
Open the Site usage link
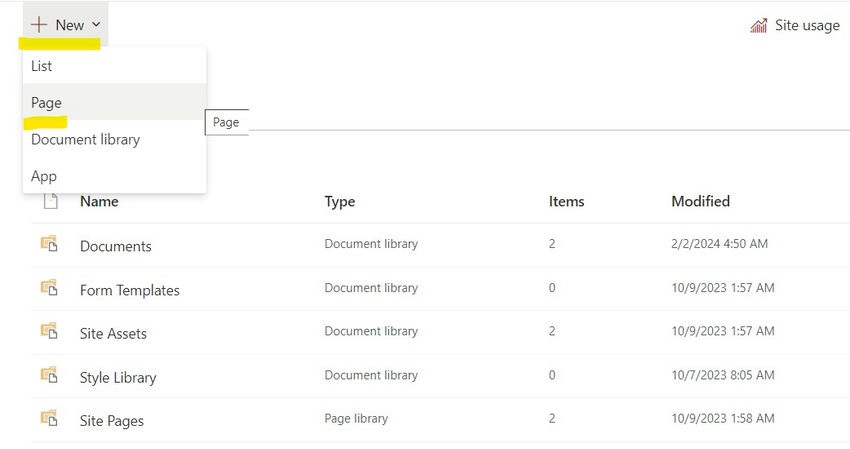point(807,25)
